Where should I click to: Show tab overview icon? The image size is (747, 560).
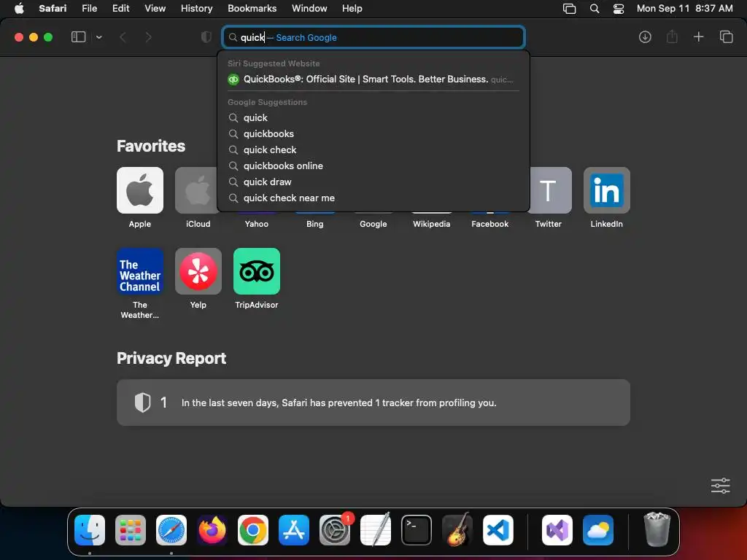click(726, 36)
